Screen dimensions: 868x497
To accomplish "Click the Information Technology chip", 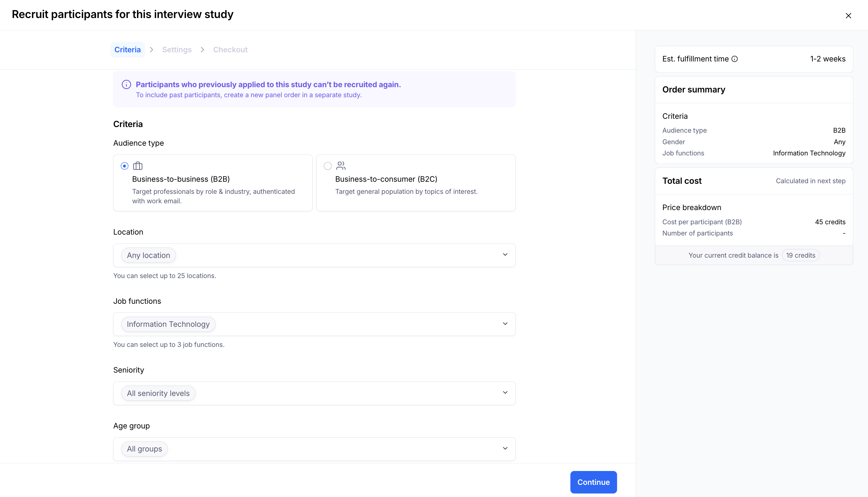I will tap(168, 324).
